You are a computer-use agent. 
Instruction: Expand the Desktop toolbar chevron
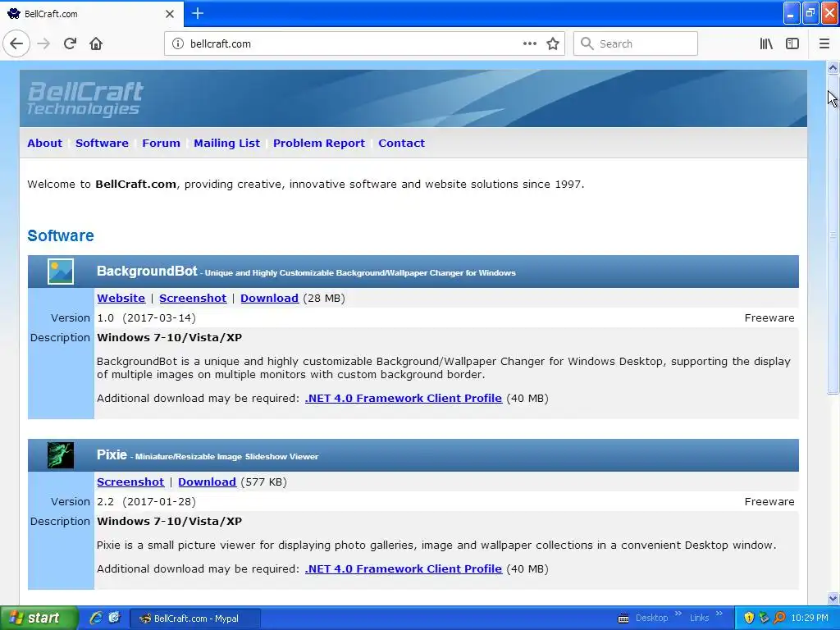coord(678,614)
